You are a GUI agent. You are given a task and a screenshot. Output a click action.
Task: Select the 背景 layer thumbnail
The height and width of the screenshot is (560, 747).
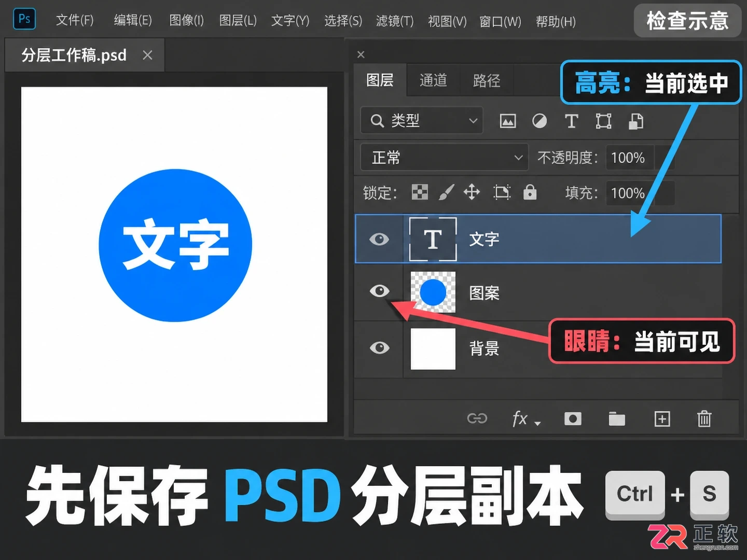pyautogui.click(x=433, y=348)
